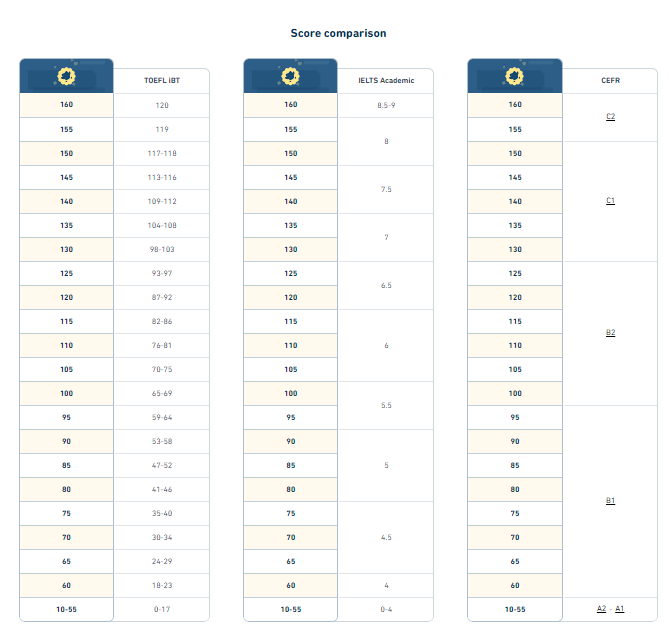Select the TOEFL score cell 93-97
669x625 pixels.
click(162, 273)
